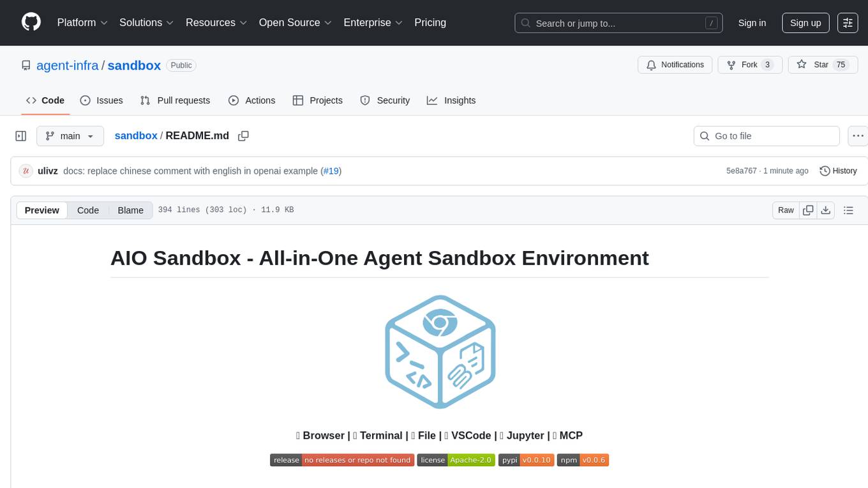This screenshot has height=488, width=868.
Task: Open the Projects tab
Action: [x=317, y=100]
